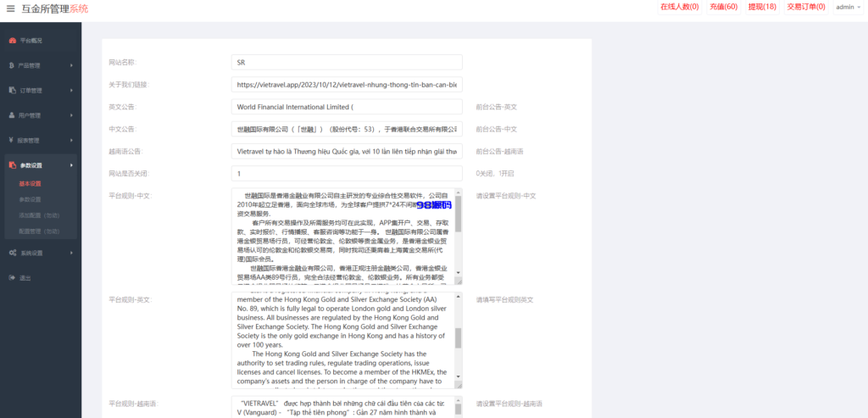This screenshot has width=868, height=418.
Task: Collapse the 参数设置 menu arrow
Action: tap(71, 165)
